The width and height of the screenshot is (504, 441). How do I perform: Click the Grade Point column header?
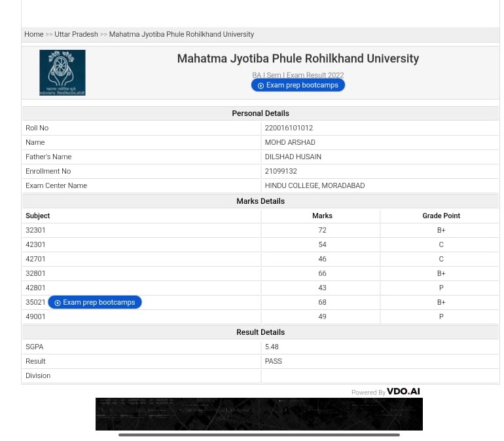tap(441, 216)
